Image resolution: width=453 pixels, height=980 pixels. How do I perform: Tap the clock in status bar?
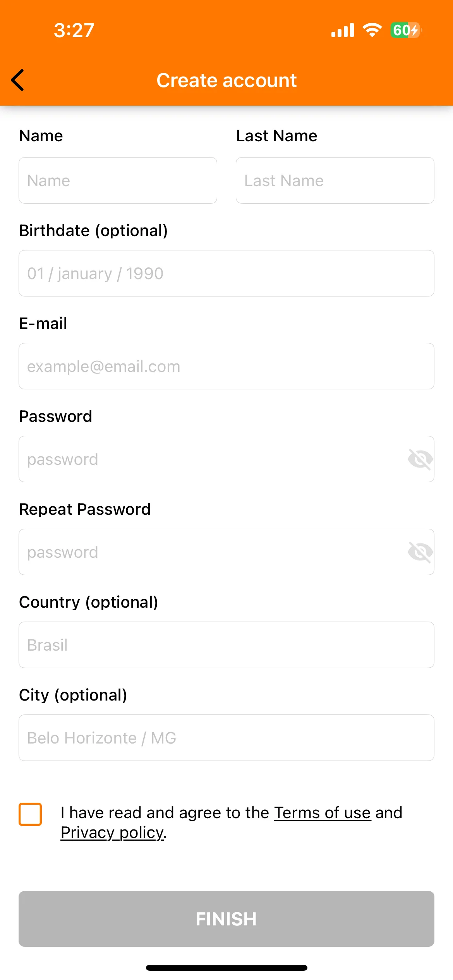point(74,30)
